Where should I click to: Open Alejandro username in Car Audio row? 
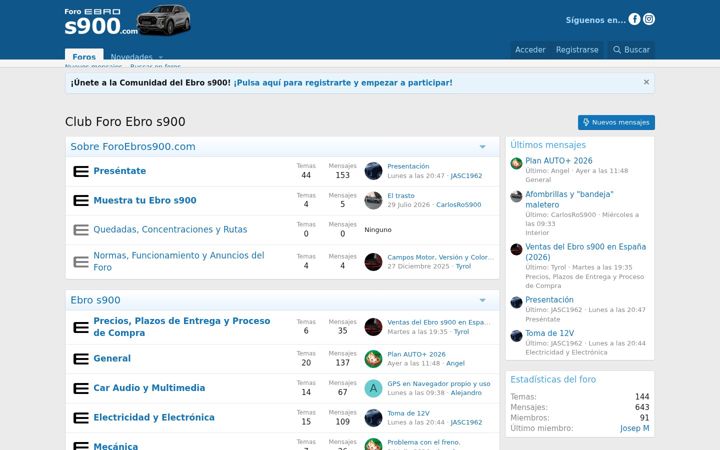(466, 393)
